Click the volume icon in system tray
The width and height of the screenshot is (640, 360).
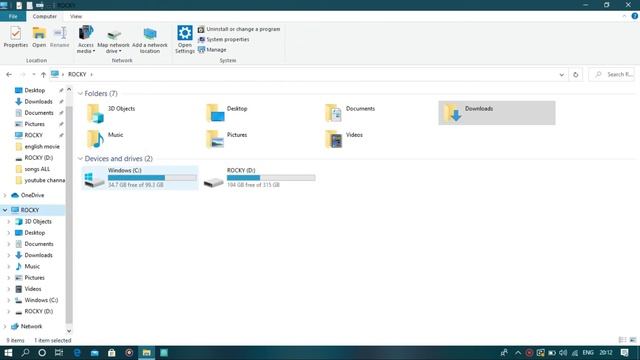click(563, 353)
